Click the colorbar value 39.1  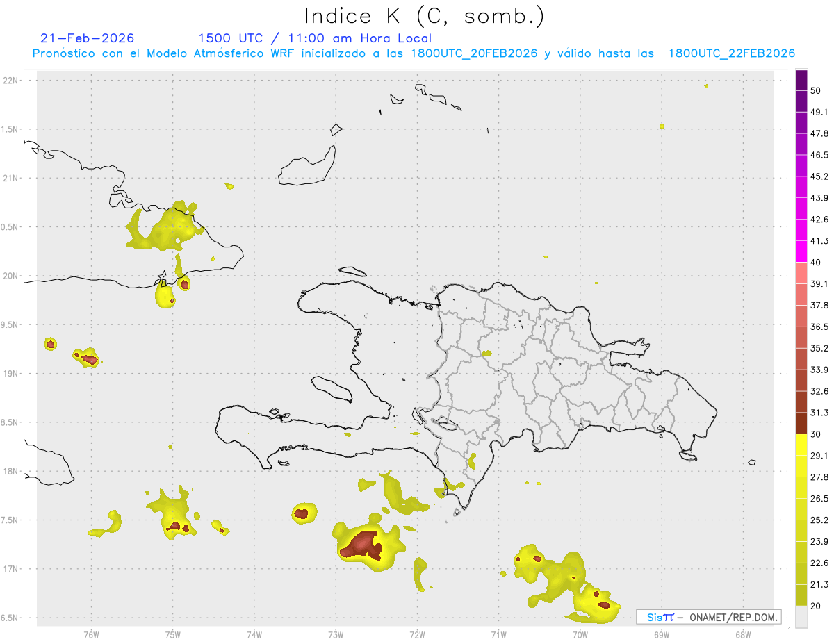[x=819, y=283]
